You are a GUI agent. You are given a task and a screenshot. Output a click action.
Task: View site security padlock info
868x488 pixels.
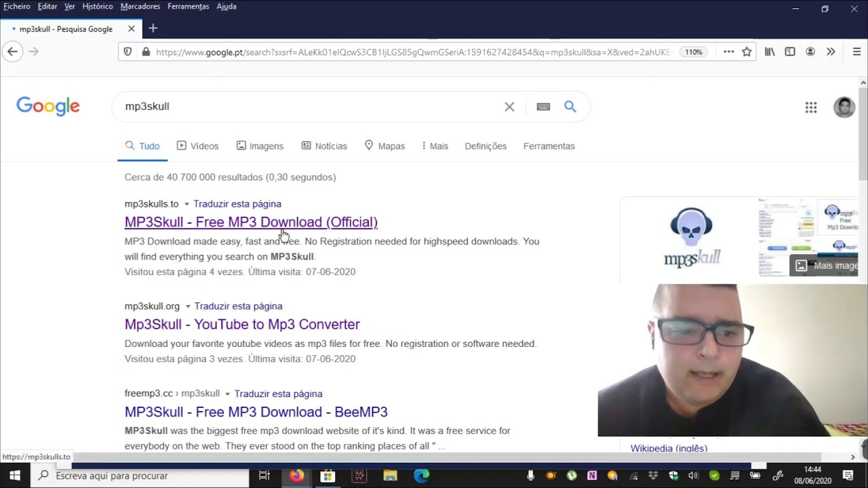(145, 52)
